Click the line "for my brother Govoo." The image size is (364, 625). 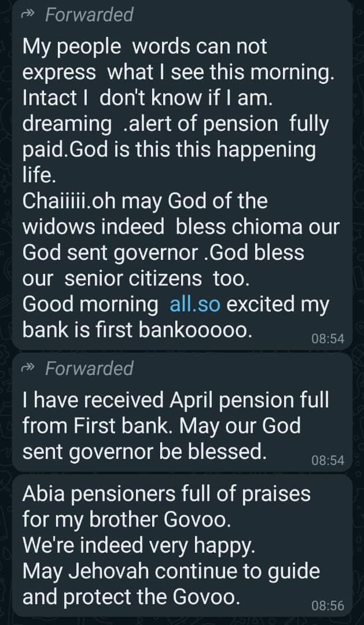click(x=127, y=519)
